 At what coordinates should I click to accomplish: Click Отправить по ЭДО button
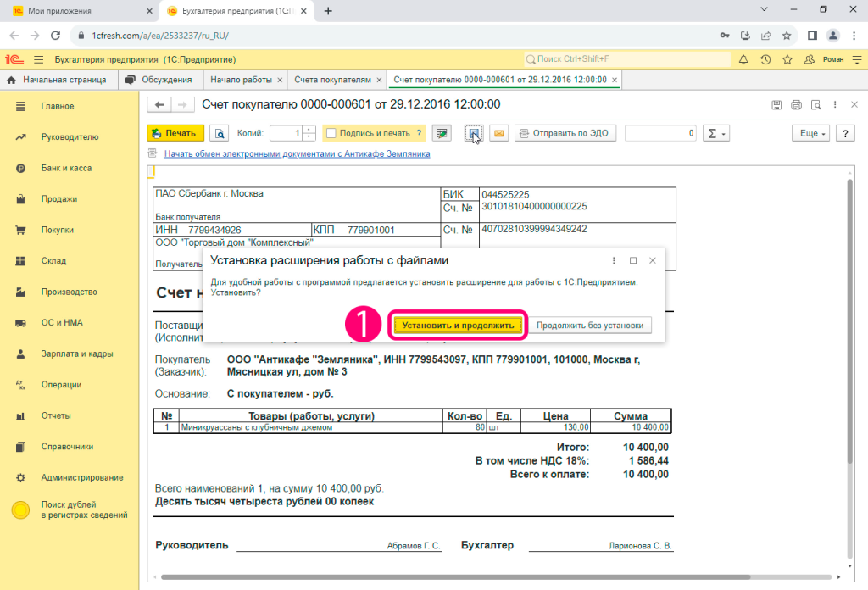pos(565,133)
